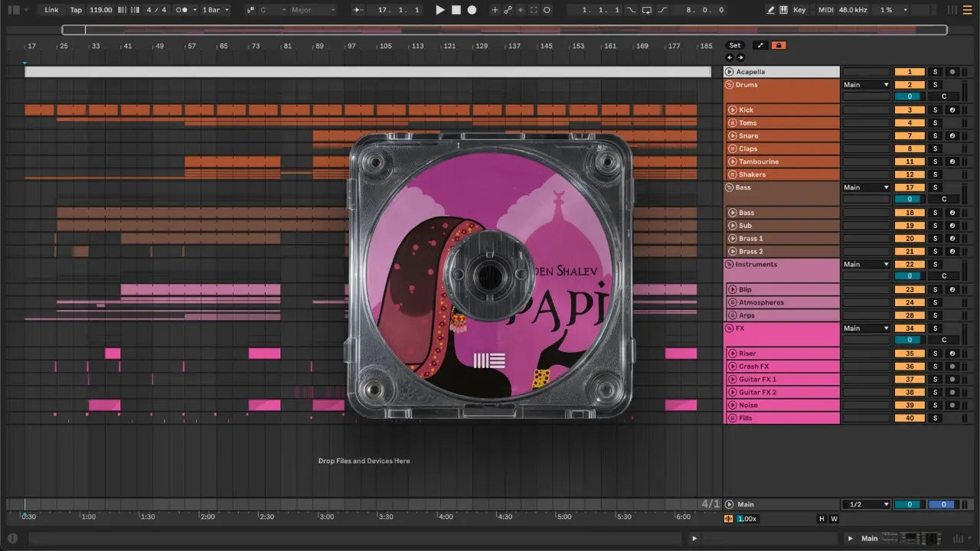
Task: Click the orange lock envelopes icon
Action: (779, 45)
